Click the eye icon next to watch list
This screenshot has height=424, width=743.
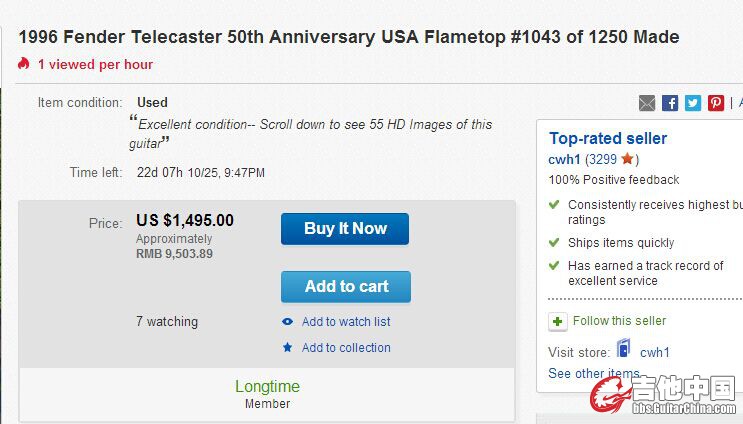coord(287,322)
